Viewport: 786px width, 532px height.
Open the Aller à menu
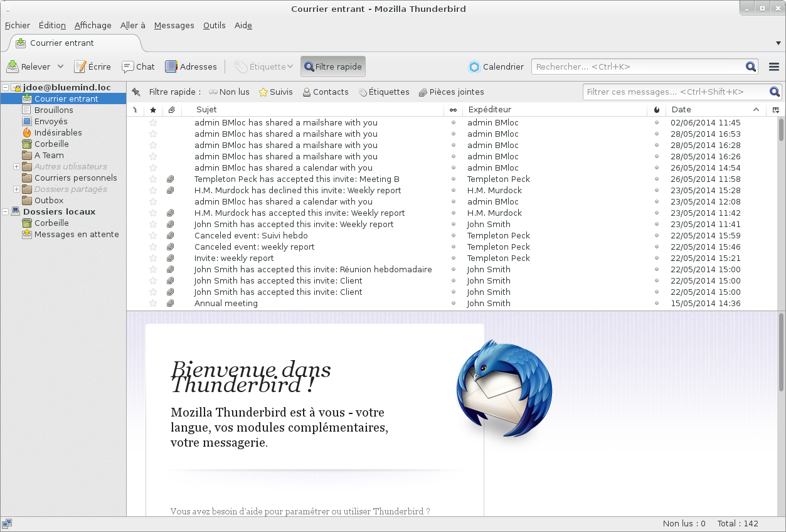coord(133,26)
